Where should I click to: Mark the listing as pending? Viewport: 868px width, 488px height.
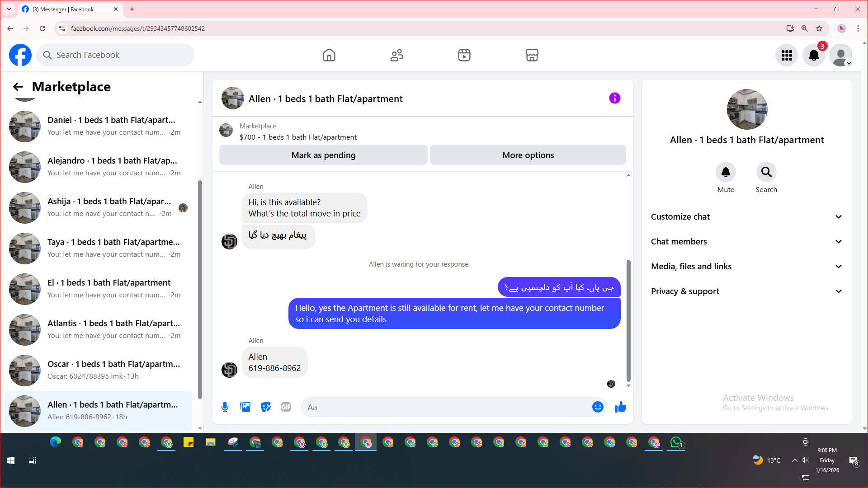323,155
